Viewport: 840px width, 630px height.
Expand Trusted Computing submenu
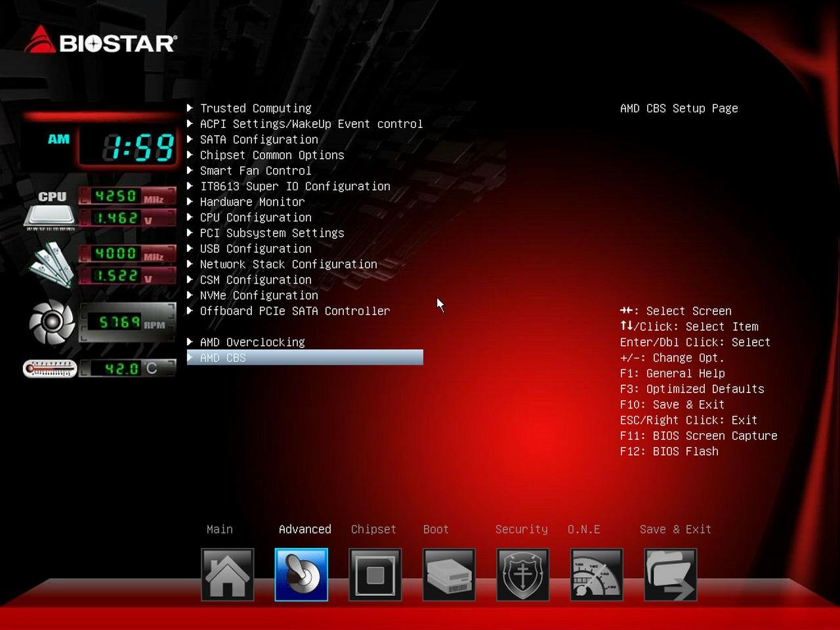[255, 108]
